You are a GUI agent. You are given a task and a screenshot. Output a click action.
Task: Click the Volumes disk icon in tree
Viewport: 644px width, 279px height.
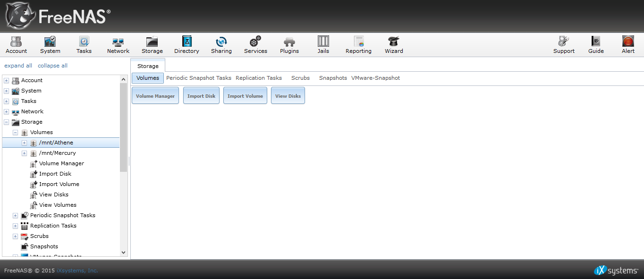(25, 133)
